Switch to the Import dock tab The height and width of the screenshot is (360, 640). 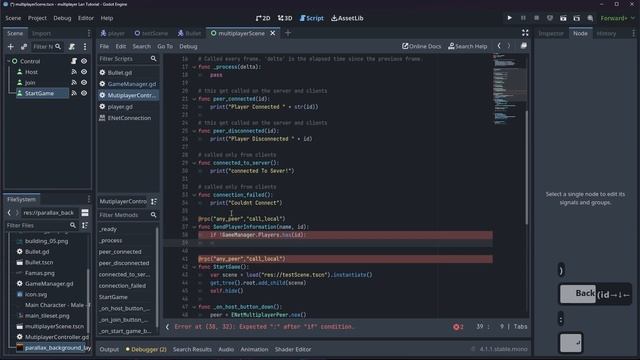(x=41, y=33)
